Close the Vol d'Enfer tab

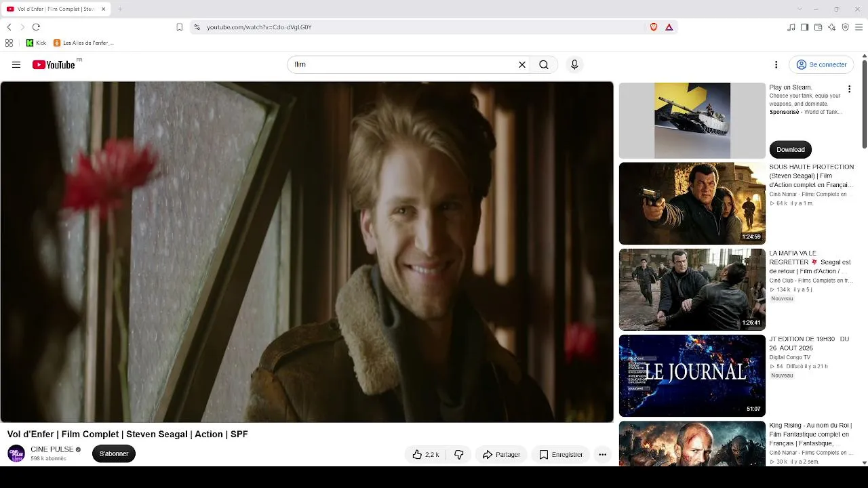103,9
